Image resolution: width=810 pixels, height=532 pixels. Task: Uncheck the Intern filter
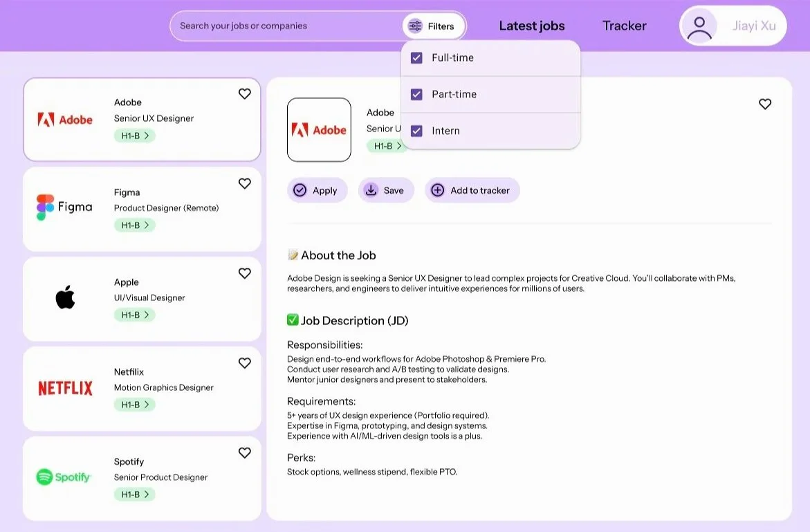coord(416,131)
